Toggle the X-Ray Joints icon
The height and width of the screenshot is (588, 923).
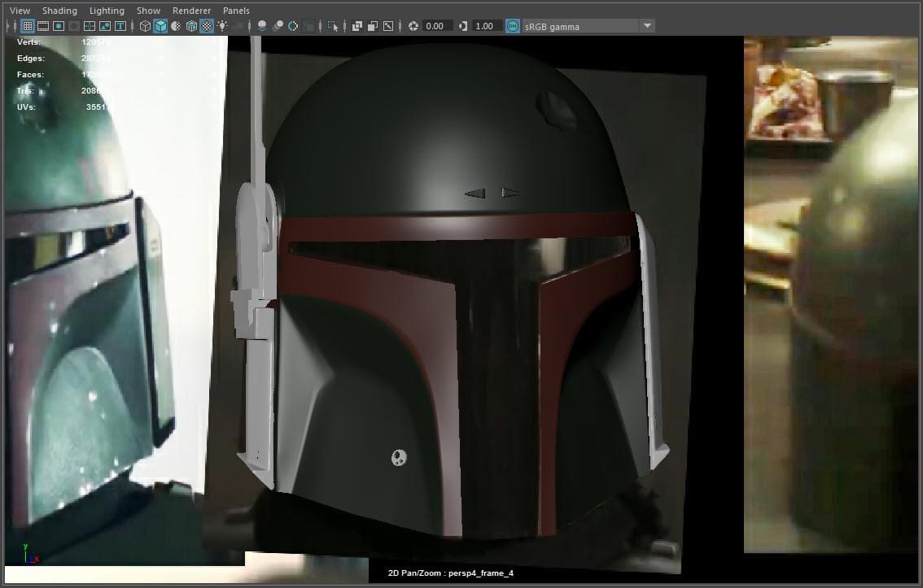(388, 26)
